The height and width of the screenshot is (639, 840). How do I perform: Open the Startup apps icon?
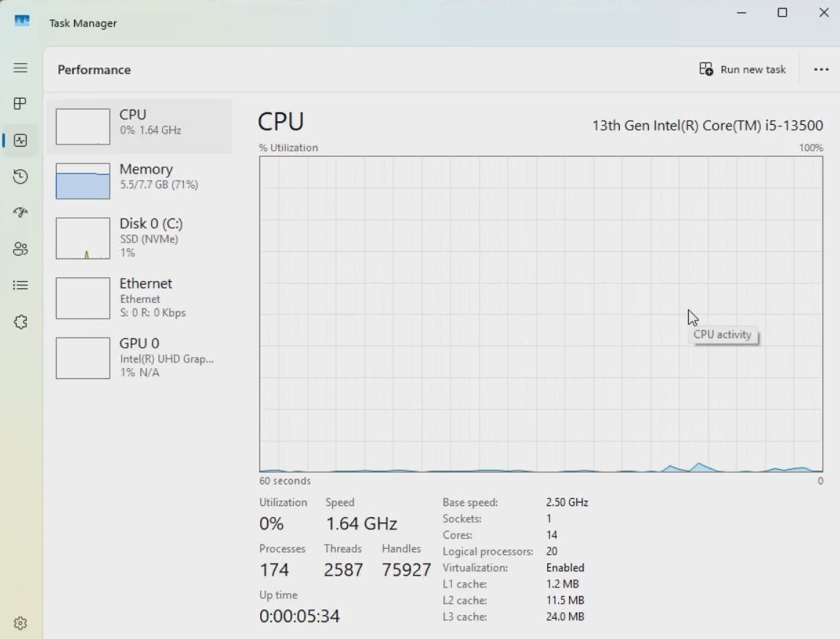20,213
